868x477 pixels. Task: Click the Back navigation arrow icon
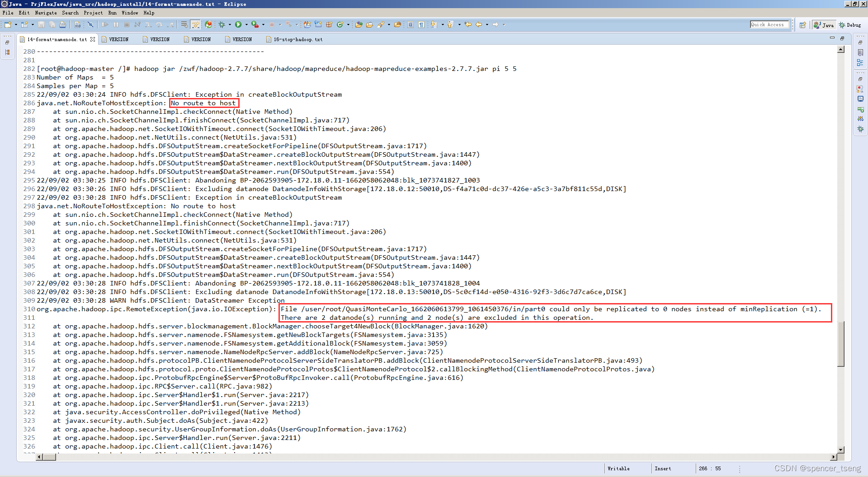click(x=478, y=24)
